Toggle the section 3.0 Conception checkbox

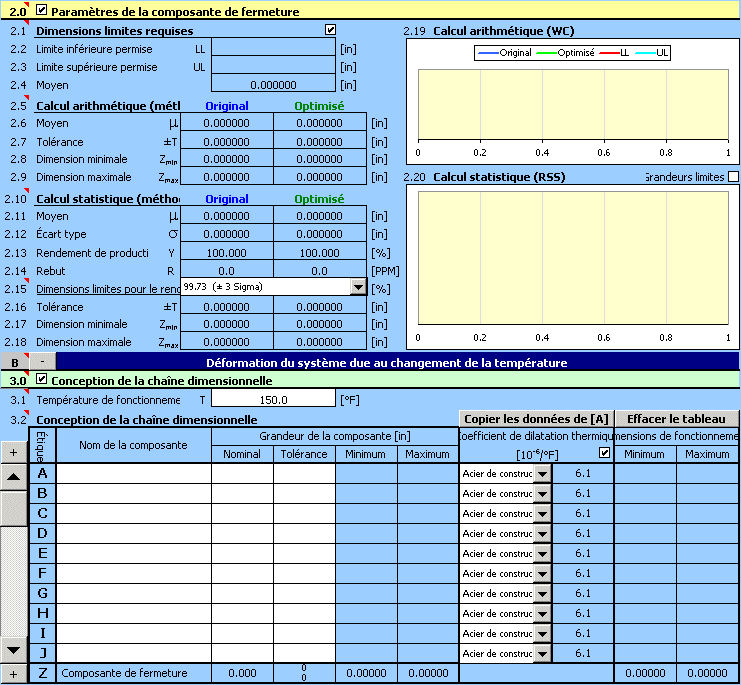(42, 379)
